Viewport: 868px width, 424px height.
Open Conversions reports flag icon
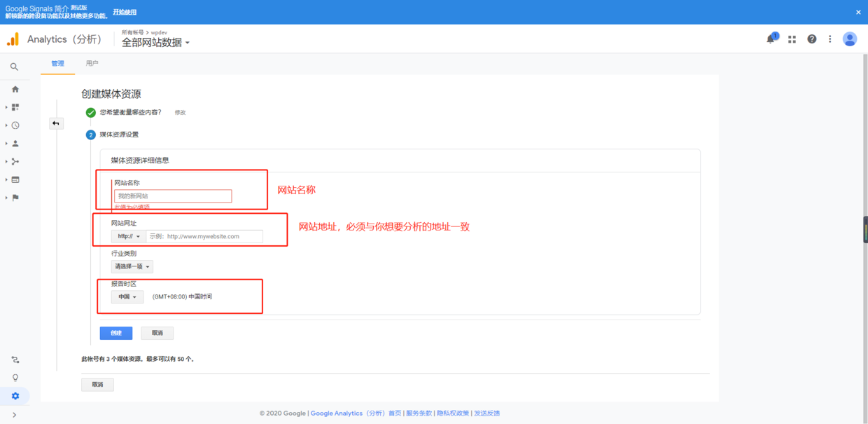15,198
